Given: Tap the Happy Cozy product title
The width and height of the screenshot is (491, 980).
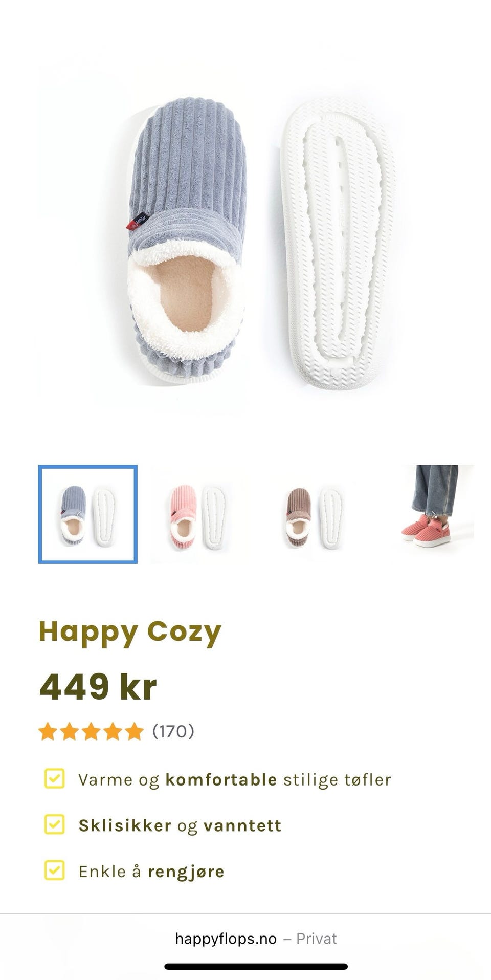Looking at the screenshot, I should [x=130, y=633].
